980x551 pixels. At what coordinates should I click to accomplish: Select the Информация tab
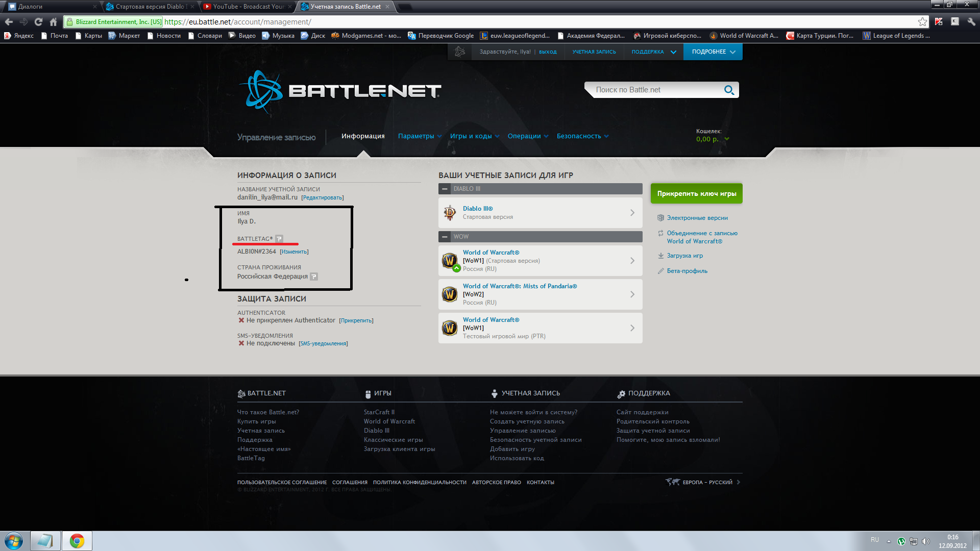(x=363, y=136)
